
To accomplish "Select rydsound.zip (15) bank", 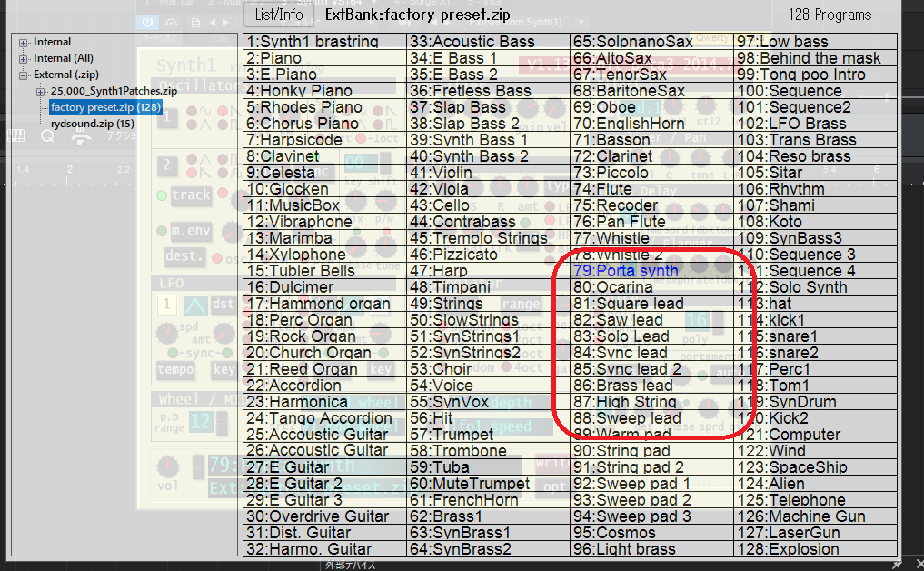I will pos(92,124).
